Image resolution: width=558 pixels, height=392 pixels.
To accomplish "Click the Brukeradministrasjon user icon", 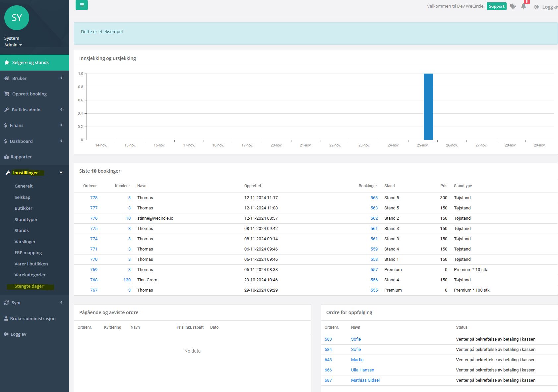I will 6,319.
